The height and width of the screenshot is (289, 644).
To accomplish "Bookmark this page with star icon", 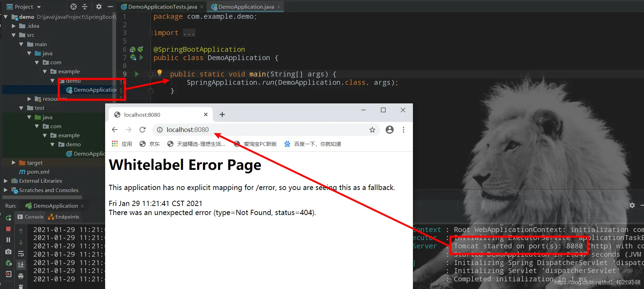I will pos(372,130).
